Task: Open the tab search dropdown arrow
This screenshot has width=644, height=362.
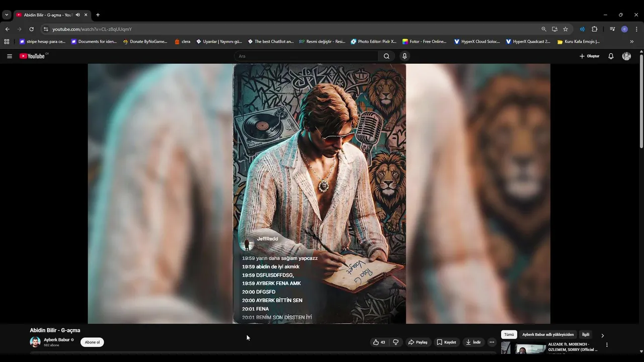Action: pyautogui.click(x=7, y=15)
